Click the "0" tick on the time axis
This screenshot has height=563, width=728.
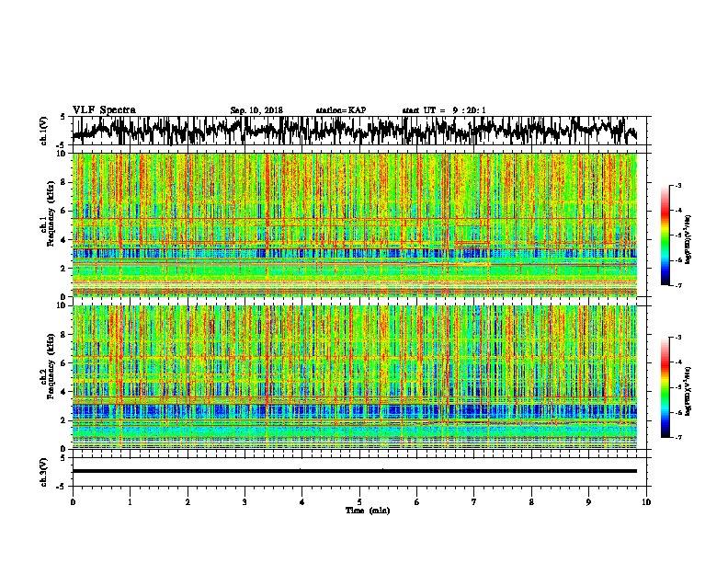pos(73,502)
